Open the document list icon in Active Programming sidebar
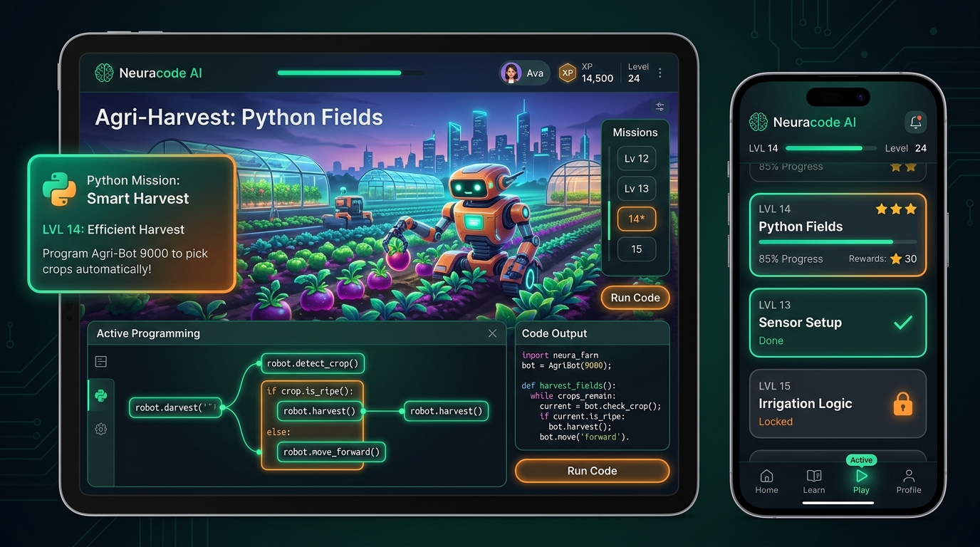This screenshot has width=980, height=547. (x=101, y=362)
